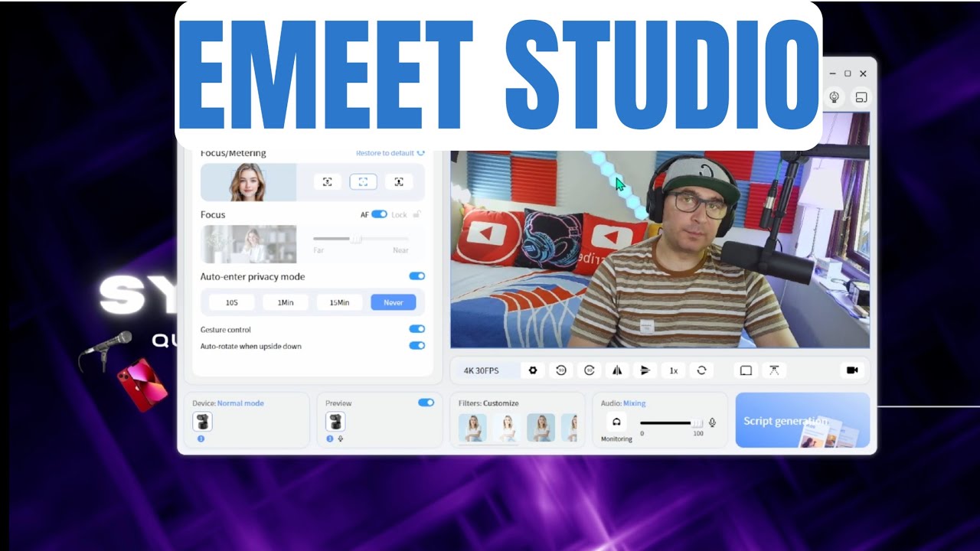Rotate image 90 degrees counterclockwise
The width and height of the screenshot is (980, 551).
[561, 370]
